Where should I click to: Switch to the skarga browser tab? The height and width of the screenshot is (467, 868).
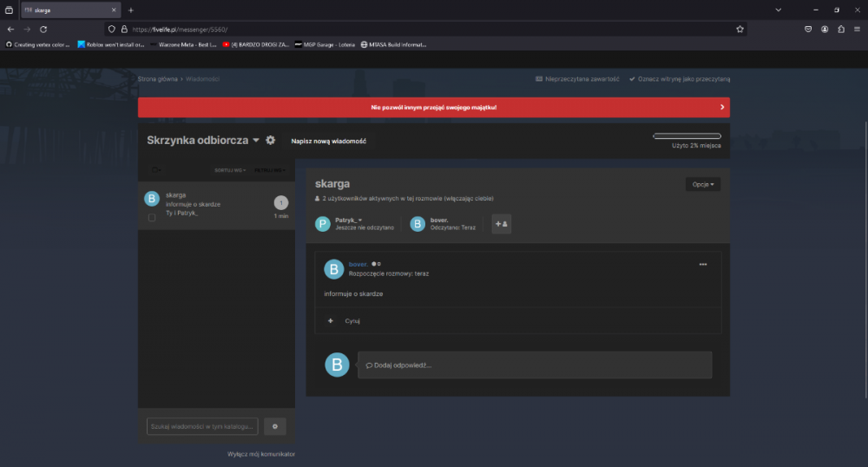(x=70, y=10)
